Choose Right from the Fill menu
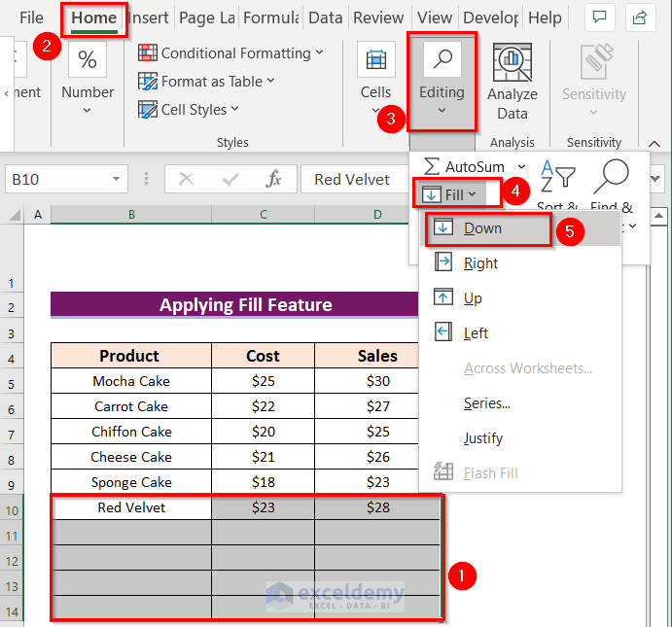672x627 pixels. [520, 263]
